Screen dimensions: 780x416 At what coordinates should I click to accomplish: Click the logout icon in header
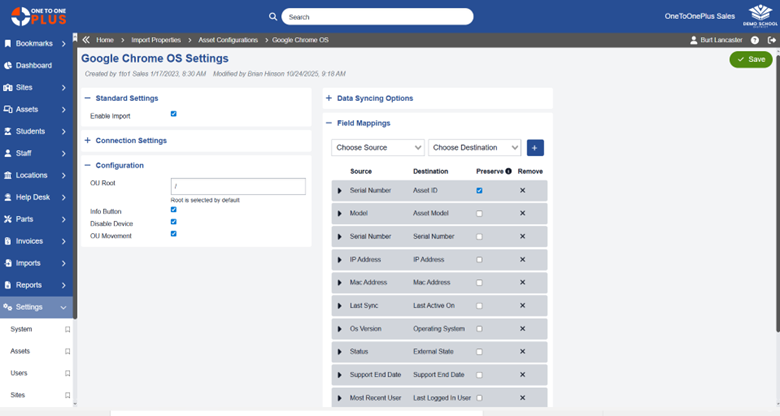pyautogui.click(x=771, y=40)
